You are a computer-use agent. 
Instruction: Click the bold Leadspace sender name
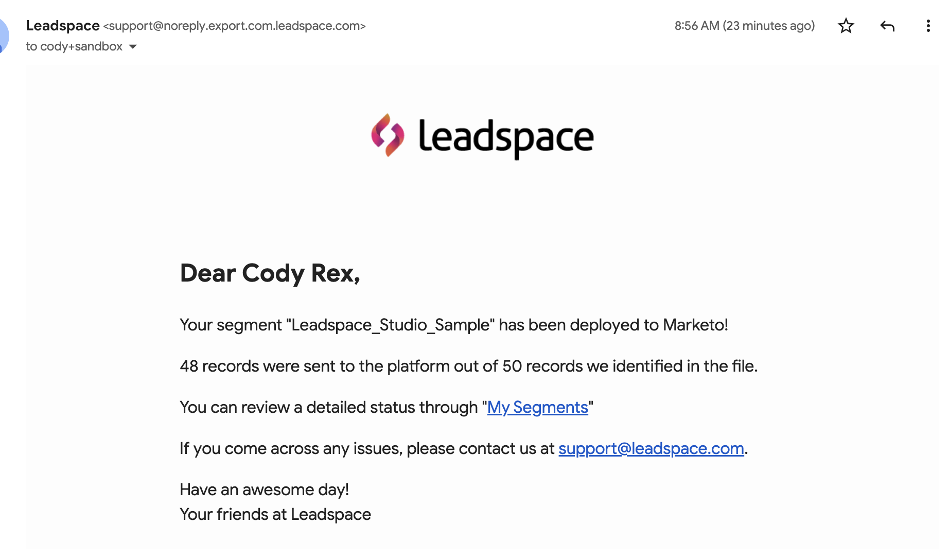point(63,25)
